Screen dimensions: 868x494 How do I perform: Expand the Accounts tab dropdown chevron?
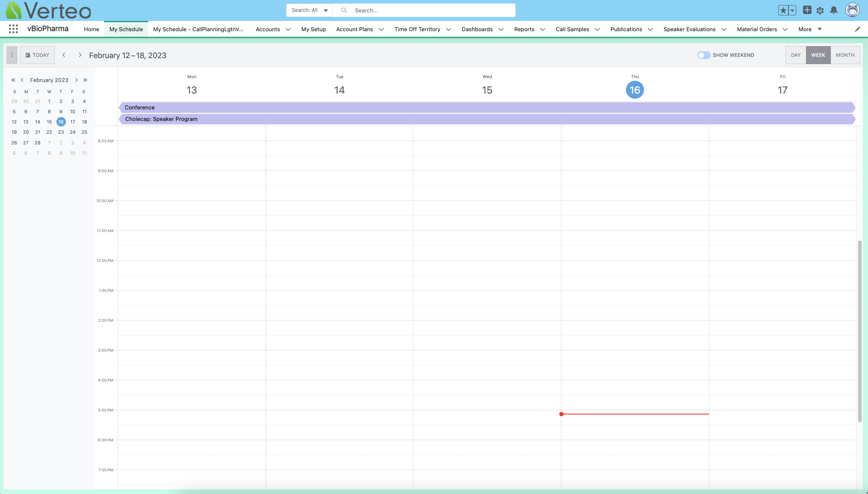tap(288, 29)
